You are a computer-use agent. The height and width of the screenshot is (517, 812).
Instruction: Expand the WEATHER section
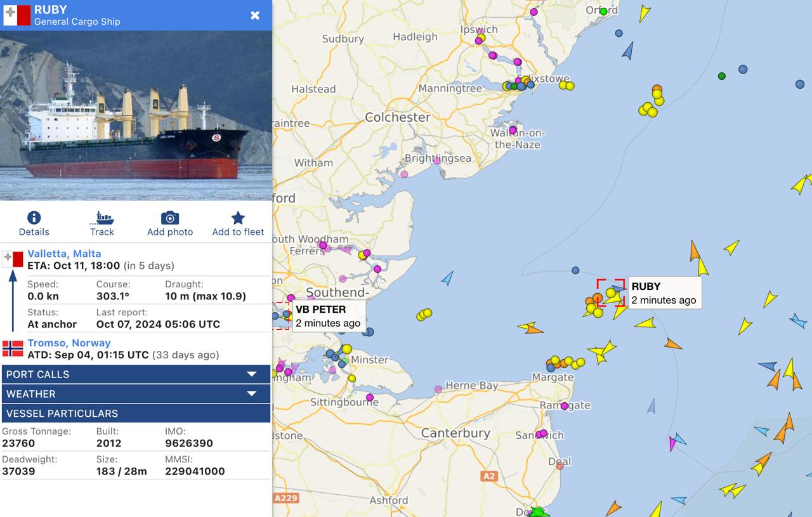[x=136, y=394]
